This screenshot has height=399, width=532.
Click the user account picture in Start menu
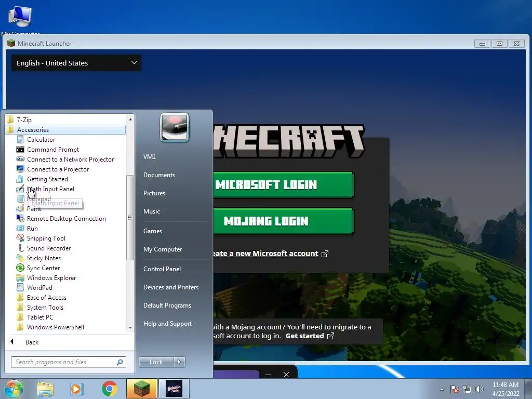tap(175, 127)
